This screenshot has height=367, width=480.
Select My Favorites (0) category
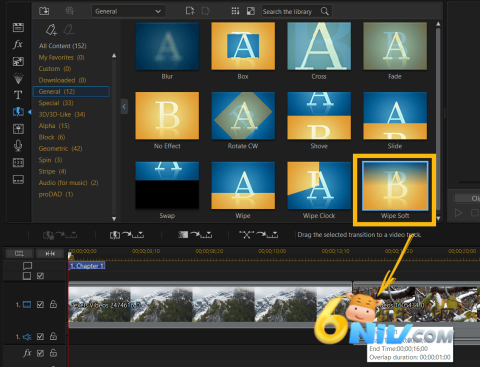61,57
